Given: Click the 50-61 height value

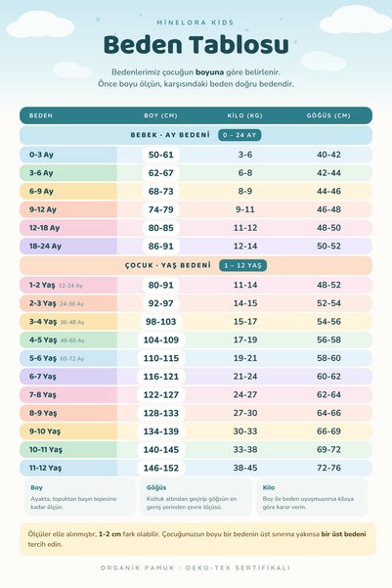Looking at the screenshot, I should [160, 155].
